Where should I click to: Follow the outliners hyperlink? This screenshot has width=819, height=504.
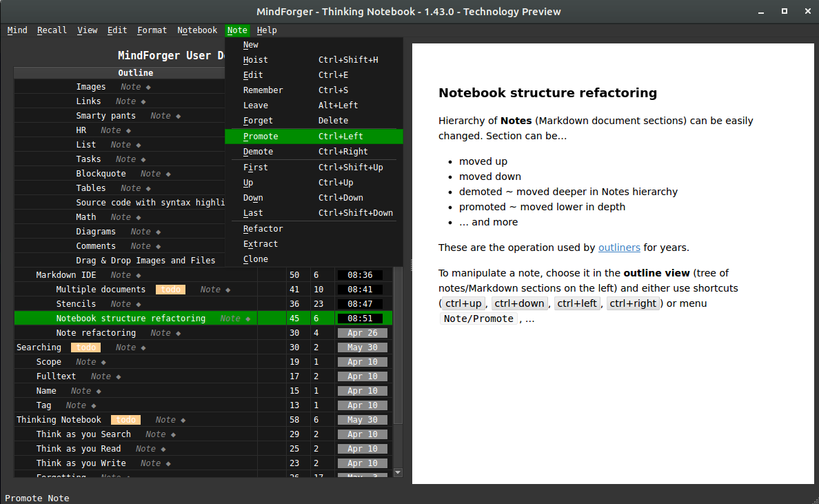pos(619,248)
